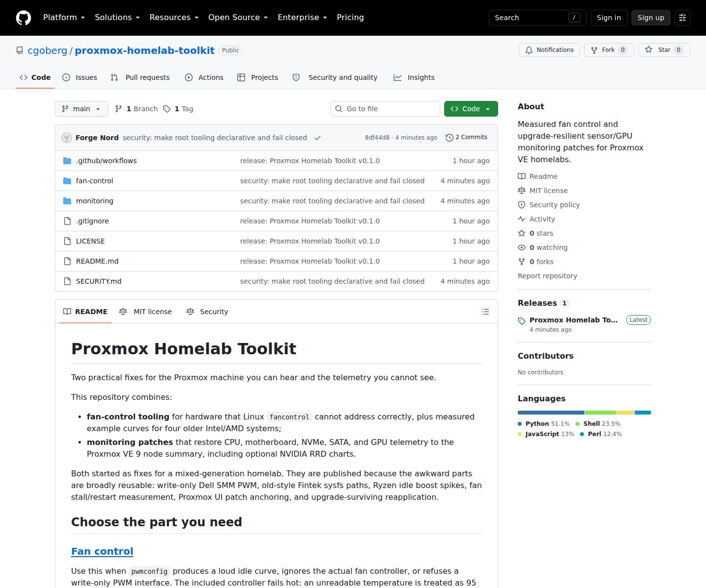The height and width of the screenshot is (588, 706).
Task: Switch to the Insights tab
Action: tap(414, 77)
